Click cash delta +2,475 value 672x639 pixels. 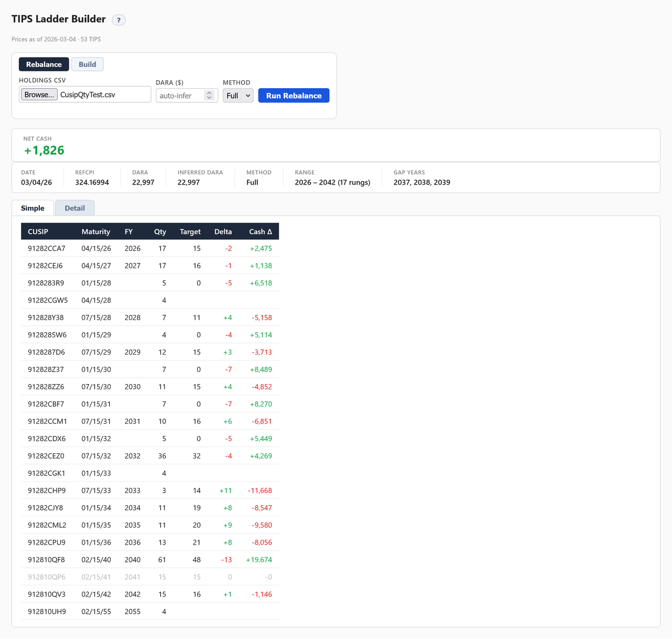[261, 249]
